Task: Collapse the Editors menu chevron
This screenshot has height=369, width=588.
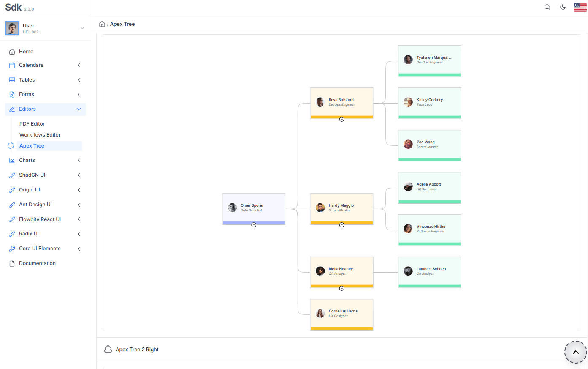Action: point(79,109)
